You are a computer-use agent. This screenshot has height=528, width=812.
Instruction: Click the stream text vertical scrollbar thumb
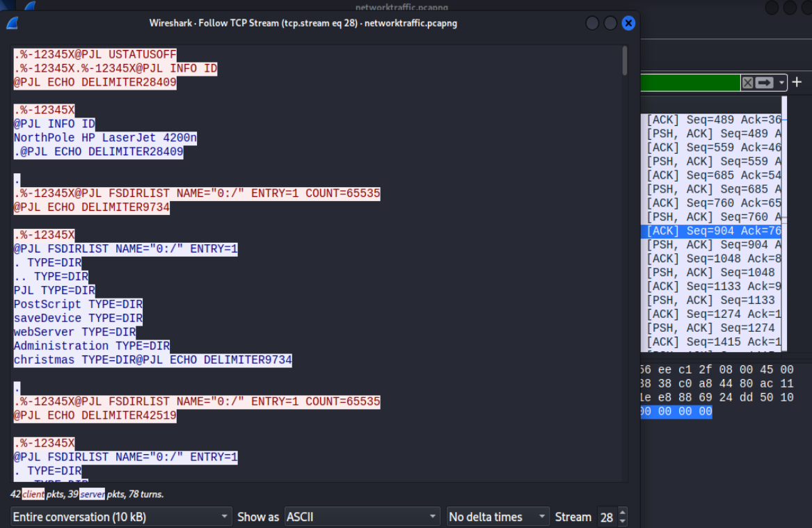(x=625, y=61)
